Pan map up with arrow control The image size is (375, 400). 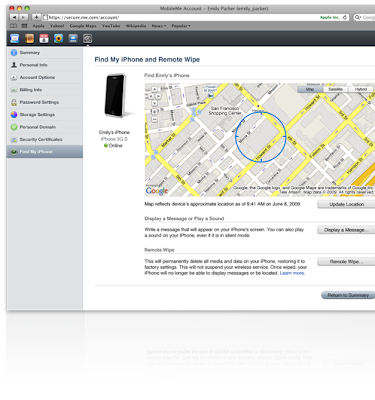click(x=155, y=89)
